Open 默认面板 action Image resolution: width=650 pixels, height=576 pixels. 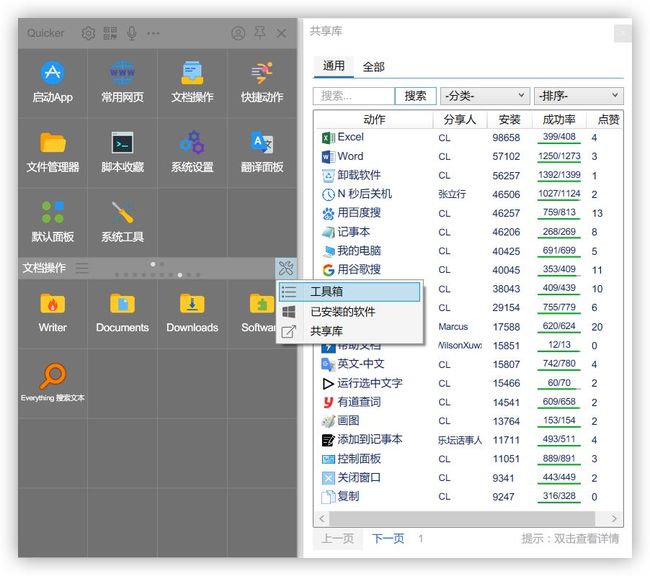click(53, 222)
